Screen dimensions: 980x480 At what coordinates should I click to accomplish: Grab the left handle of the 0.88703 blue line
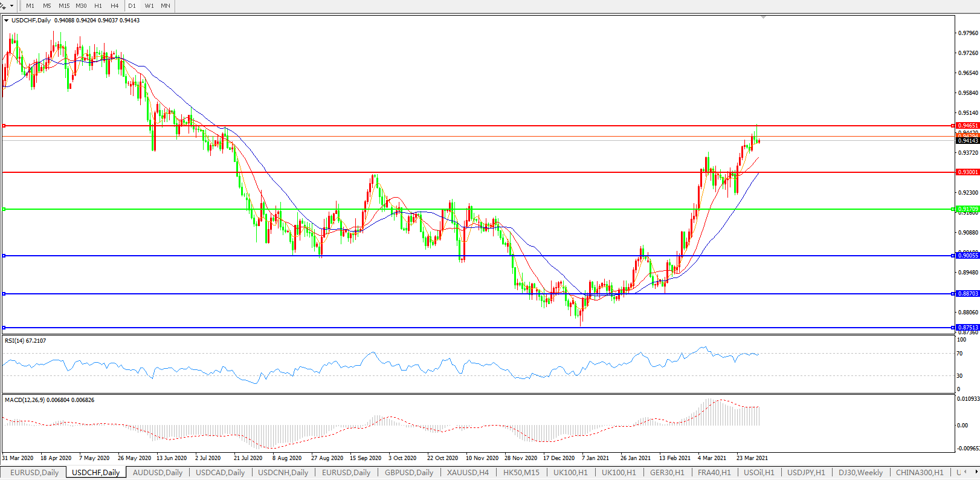pyautogui.click(x=4, y=294)
